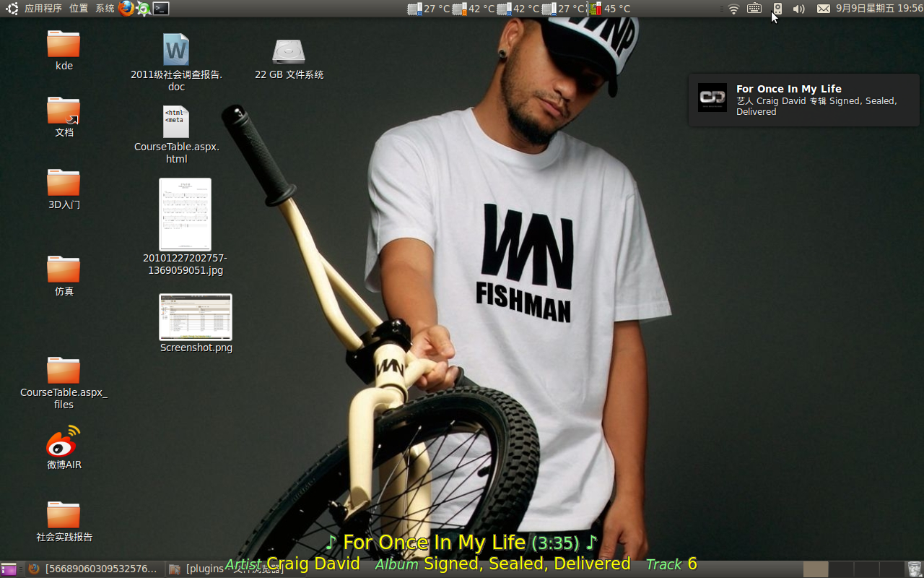This screenshot has height=578, width=924.
Task: Click the second 42 °C temperature sensor
Action: pyautogui.click(x=518, y=9)
